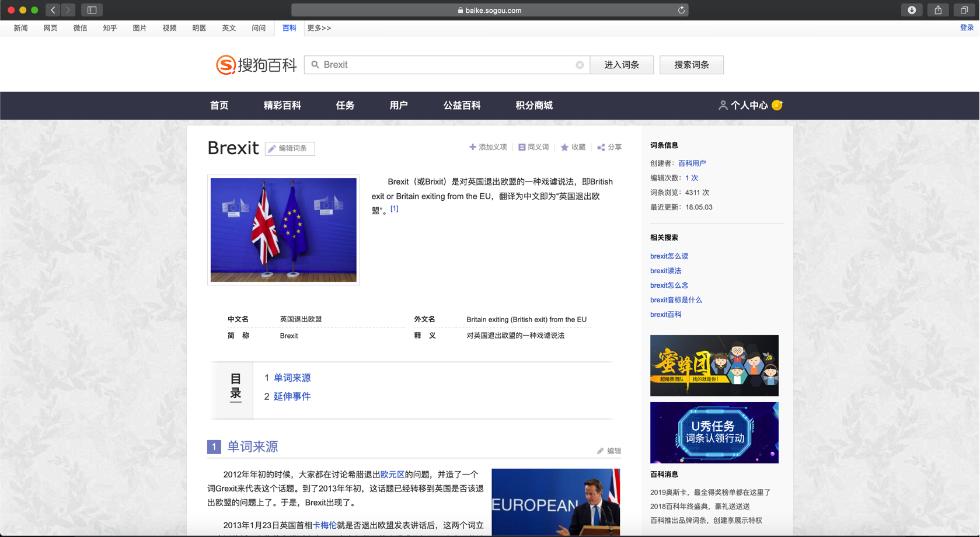
Task: Click the 蜜蜂团 banner
Action: click(x=714, y=365)
